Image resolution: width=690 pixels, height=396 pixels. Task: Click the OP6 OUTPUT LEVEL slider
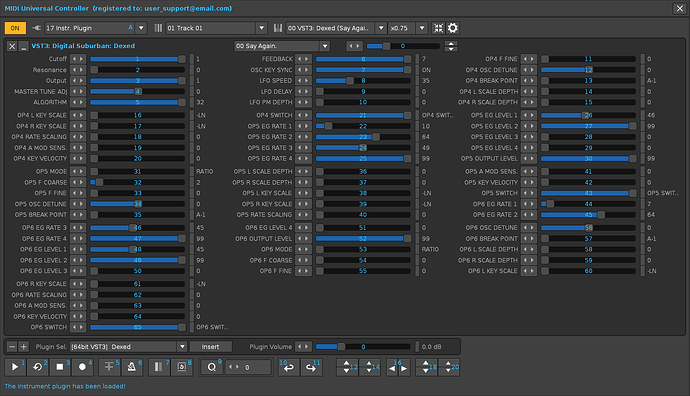tap(363, 238)
